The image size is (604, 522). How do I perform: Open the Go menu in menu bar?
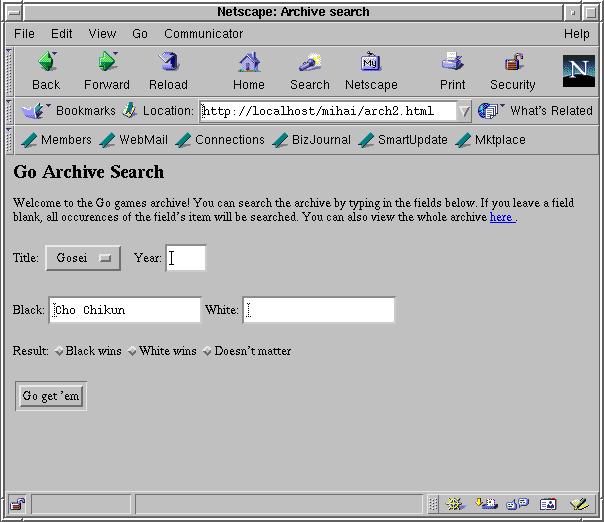(x=140, y=33)
